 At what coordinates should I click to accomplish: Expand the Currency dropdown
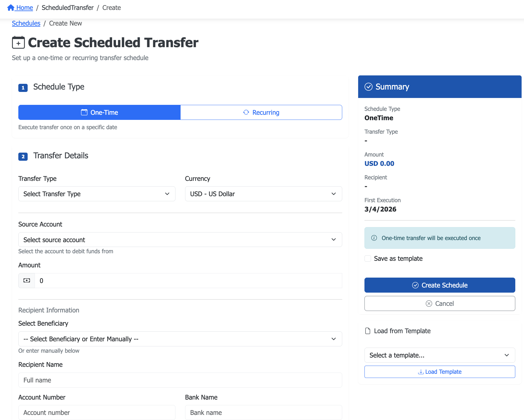263,194
